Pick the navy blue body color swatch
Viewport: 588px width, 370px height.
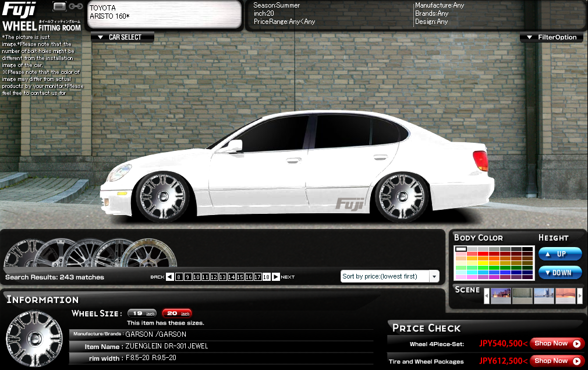[516, 273]
